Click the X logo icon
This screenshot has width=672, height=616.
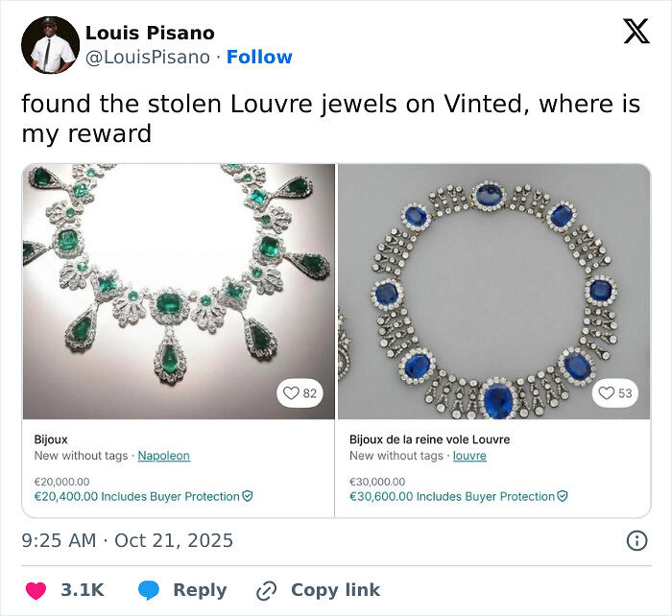[636, 32]
